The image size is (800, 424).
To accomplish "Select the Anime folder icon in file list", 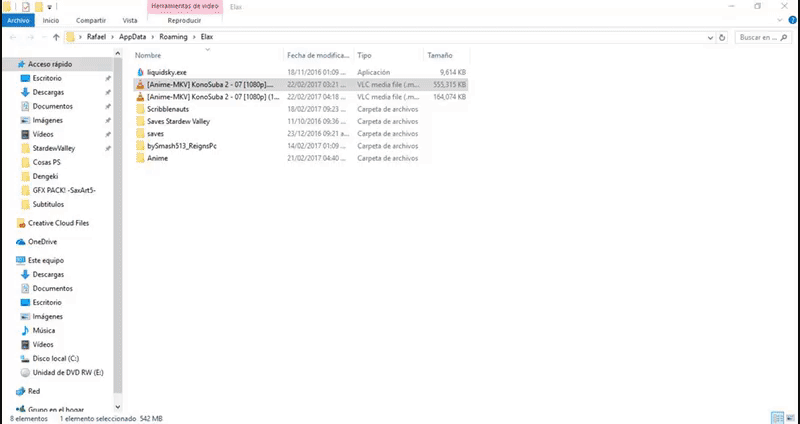I will click(x=141, y=158).
